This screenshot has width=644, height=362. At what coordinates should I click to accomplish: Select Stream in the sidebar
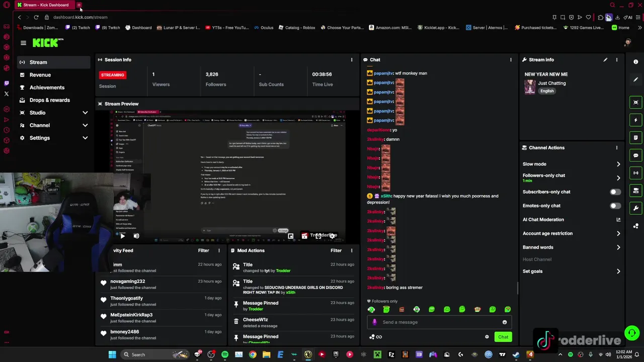click(x=53, y=62)
